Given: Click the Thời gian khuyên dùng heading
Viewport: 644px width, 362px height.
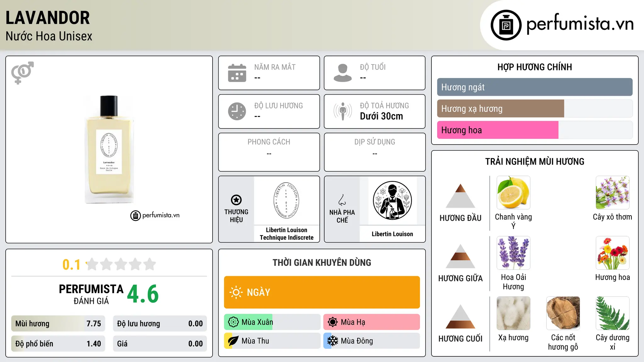Looking at the screenshot, I should (322, 263).
